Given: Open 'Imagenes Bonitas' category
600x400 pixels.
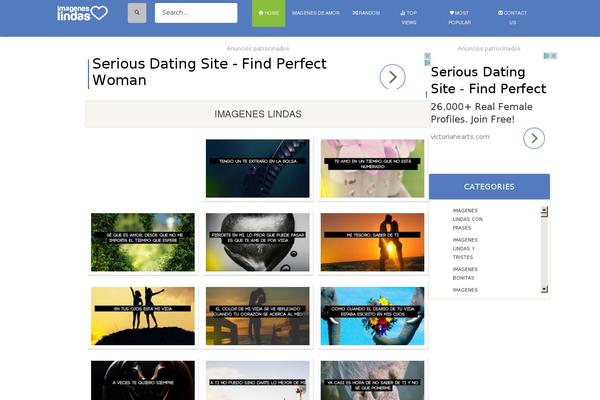Looking at the screenshot, I should [465, 274].
